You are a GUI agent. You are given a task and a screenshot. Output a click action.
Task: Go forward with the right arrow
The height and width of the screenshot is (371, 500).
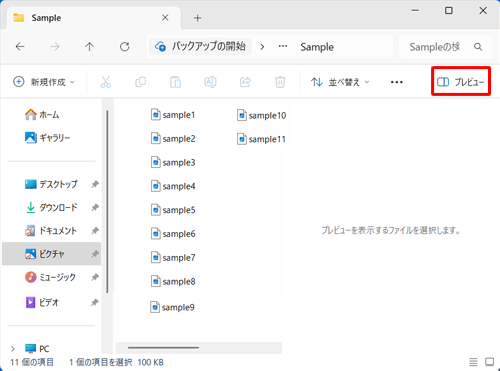pyautogui.click(x=55, y=47)
